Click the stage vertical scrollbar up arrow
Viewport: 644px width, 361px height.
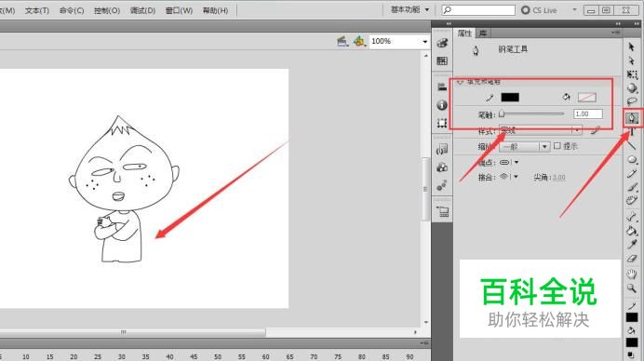(426, 56)
